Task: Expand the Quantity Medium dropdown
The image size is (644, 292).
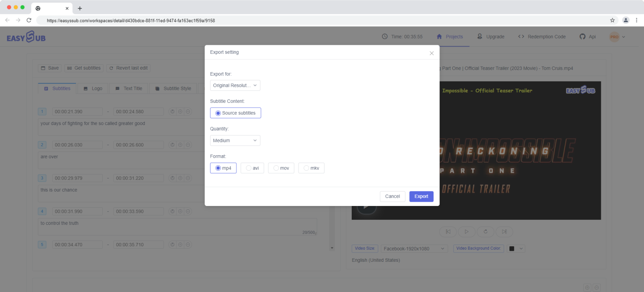Action: click(x=235, y=141)
